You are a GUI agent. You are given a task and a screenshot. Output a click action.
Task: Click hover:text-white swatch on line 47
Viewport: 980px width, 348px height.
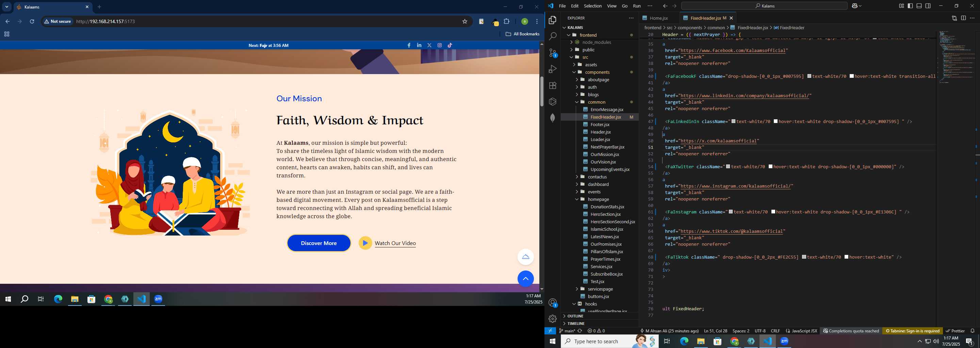776,122
